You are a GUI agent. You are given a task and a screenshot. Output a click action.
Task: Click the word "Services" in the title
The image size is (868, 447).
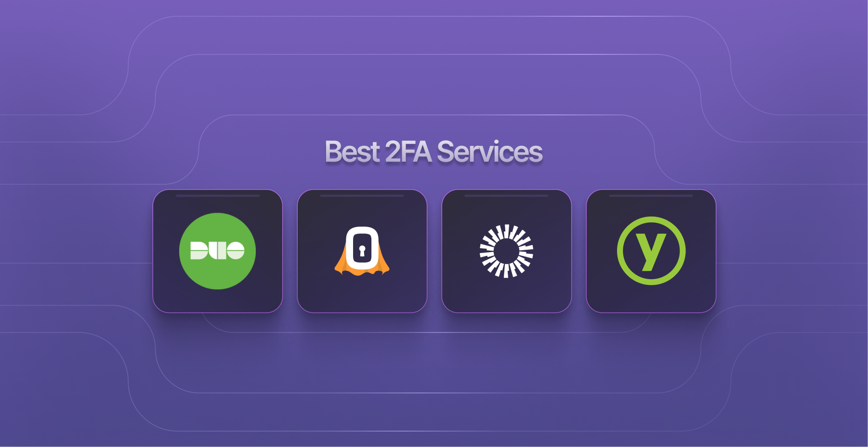pyautogui.click(x=490, y=152)
